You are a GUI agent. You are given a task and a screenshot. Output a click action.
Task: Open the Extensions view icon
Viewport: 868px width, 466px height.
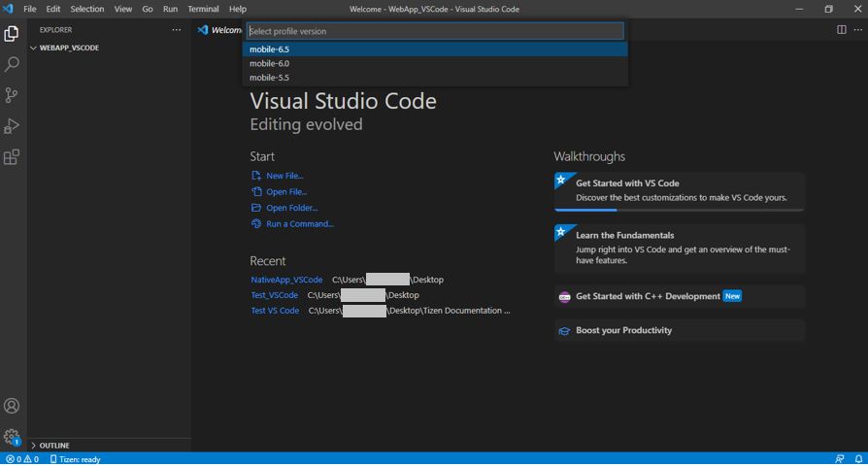(12, 157)
